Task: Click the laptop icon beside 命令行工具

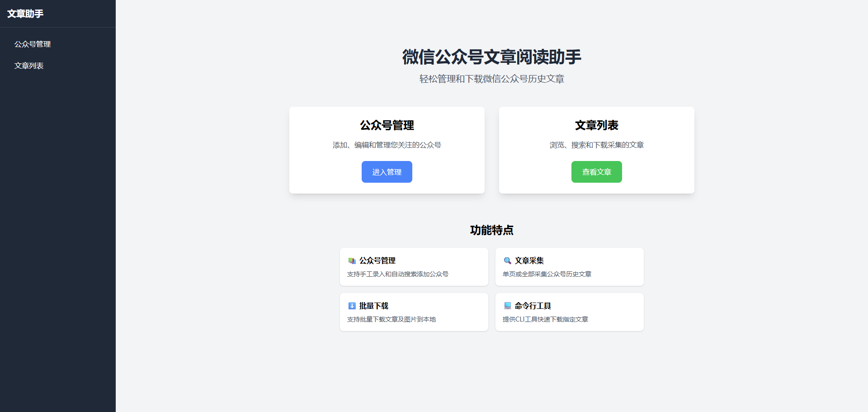Action: 507,306
